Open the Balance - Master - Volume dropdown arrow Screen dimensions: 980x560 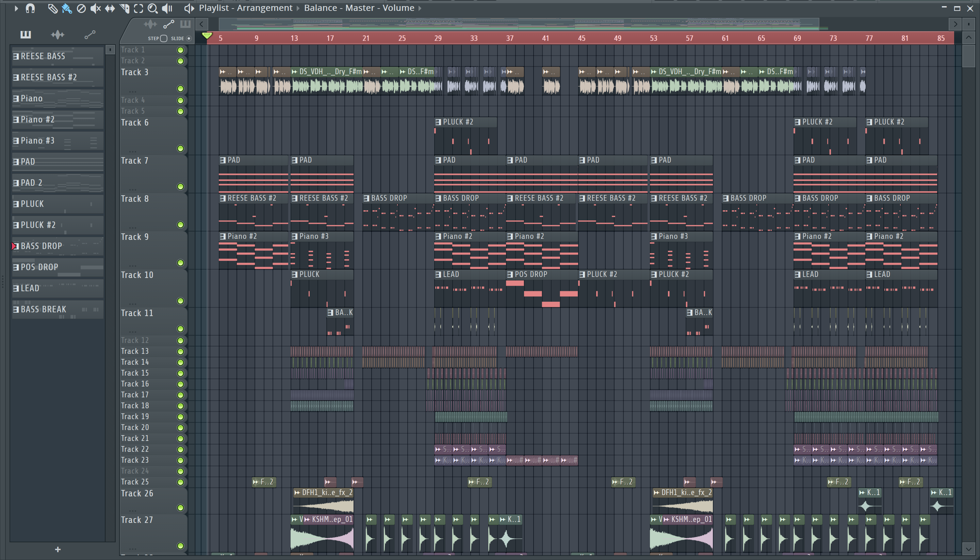coord(420,8)
